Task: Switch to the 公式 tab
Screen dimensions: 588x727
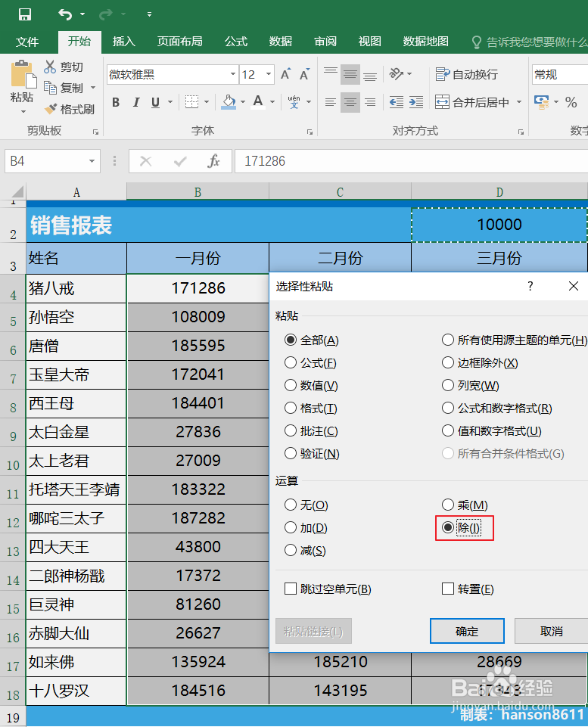Action: (236, 42)
